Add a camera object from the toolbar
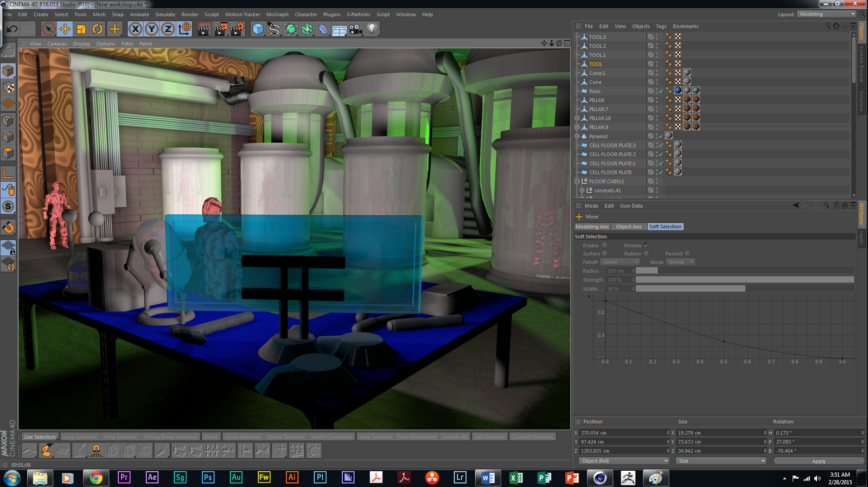The image size is (868, 487). tap(356, 29)
